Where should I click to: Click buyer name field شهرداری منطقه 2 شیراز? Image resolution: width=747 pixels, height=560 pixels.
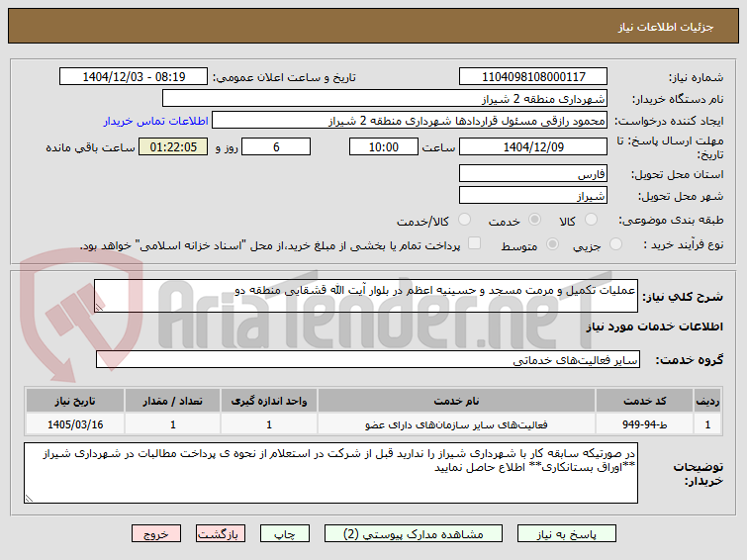point(385,99)
